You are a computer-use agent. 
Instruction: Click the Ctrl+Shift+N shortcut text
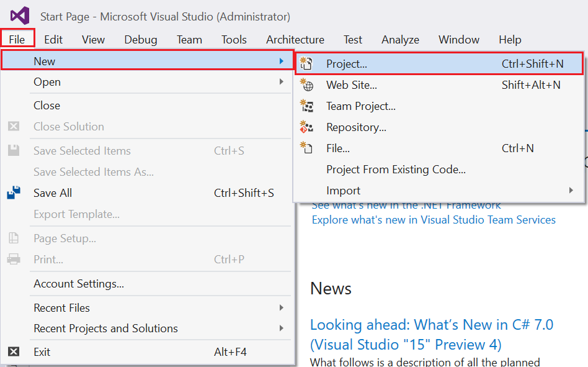532,63
